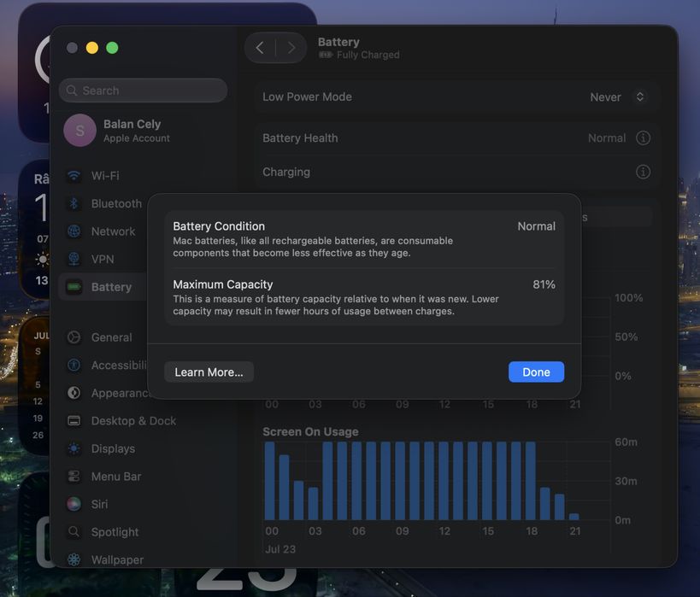Screen dimensions: 700x597
Task: Select the Wallpaper sidebar item label
Action: [x=117, y=560]
